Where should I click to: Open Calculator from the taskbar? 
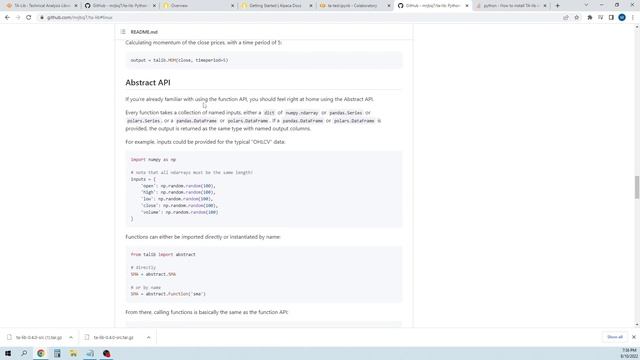[57, 353]
